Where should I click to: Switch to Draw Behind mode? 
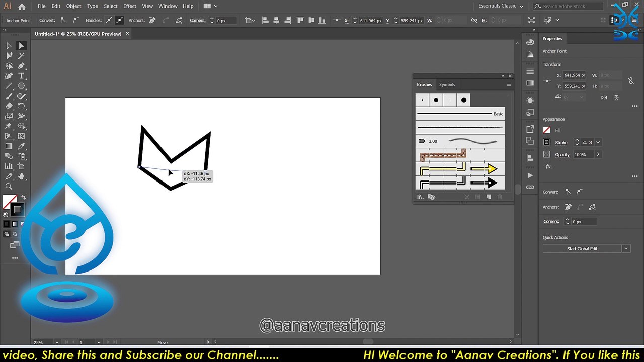[15, 234]
